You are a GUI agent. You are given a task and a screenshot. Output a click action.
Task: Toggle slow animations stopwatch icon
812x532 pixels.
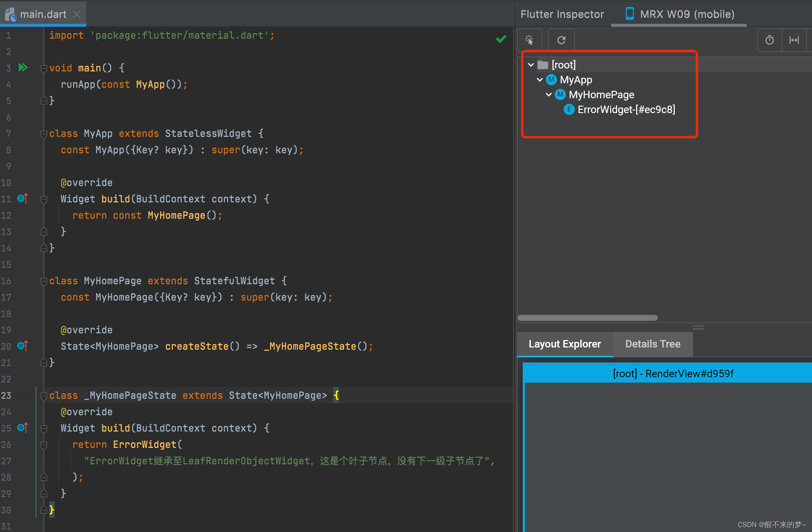pos(770,40)
